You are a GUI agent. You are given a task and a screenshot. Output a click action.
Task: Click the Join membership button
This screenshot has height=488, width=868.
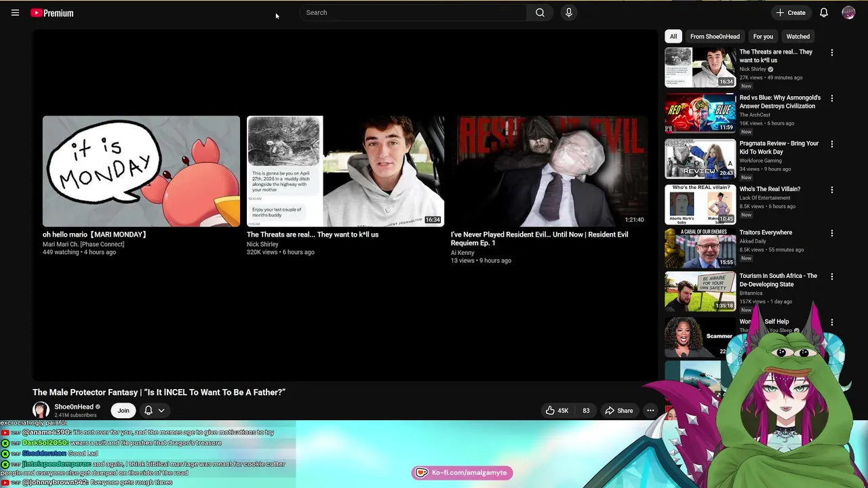coord(123,410)
